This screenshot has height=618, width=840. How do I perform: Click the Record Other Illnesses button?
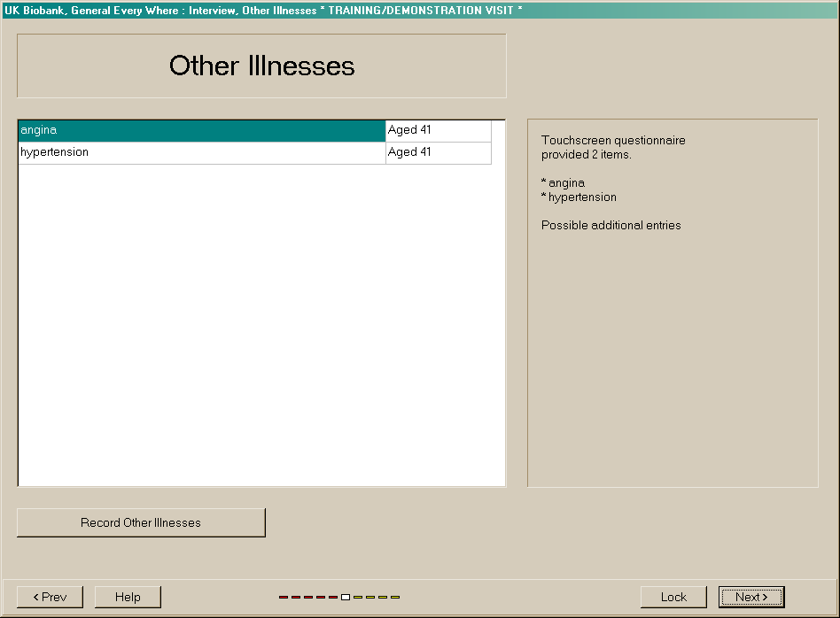coord(141,522)
